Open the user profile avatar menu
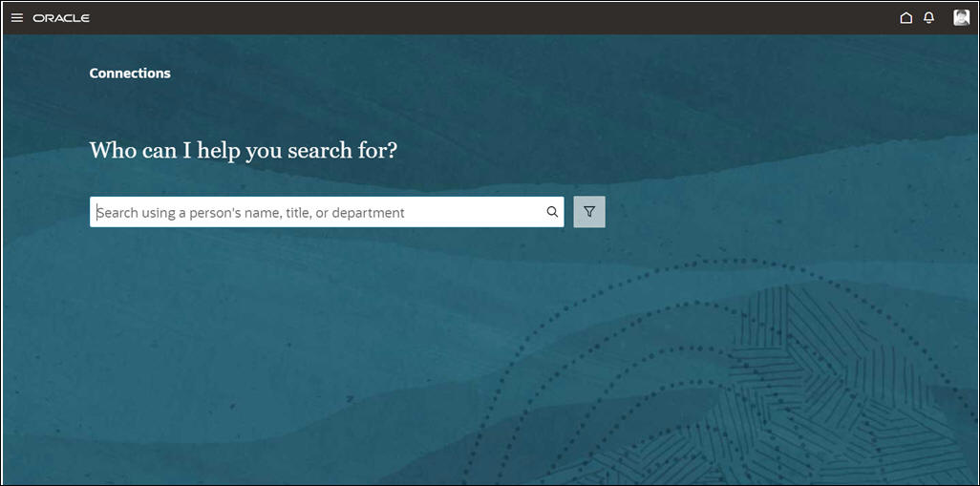This screenshot has width=980, height=486. (961, 17)
